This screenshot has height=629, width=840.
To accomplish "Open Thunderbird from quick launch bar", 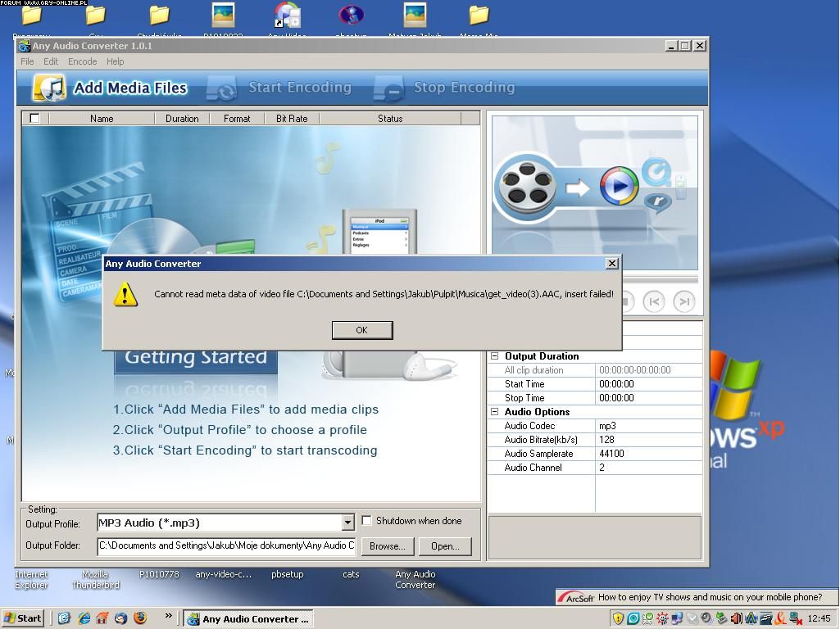I will [121, 618].
